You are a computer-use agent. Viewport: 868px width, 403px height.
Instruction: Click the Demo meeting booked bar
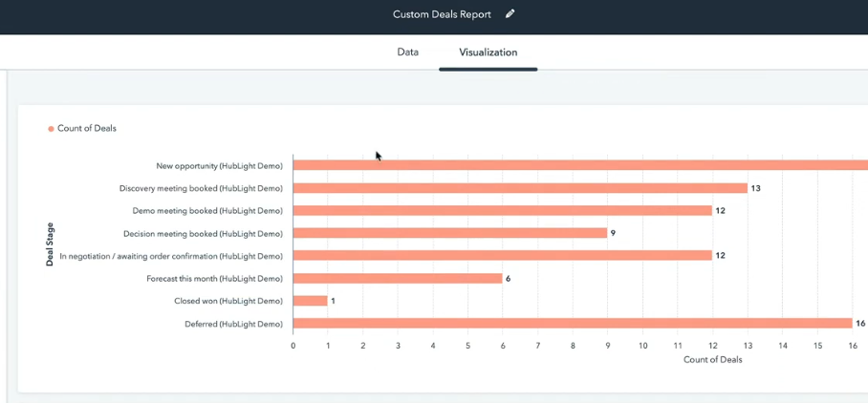502,210
